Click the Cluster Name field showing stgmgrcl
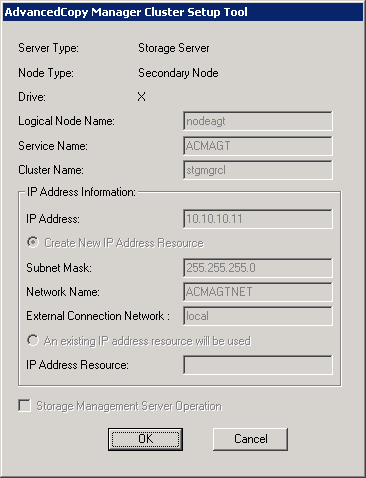 258,170
